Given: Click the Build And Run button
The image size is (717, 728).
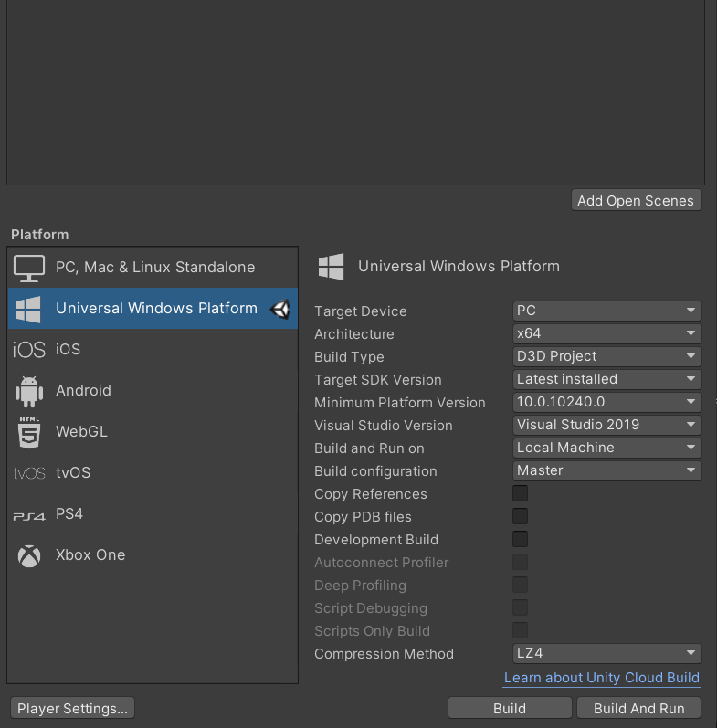Looking at the screenshot, I should pyautogui.click(x=639, y=708).
